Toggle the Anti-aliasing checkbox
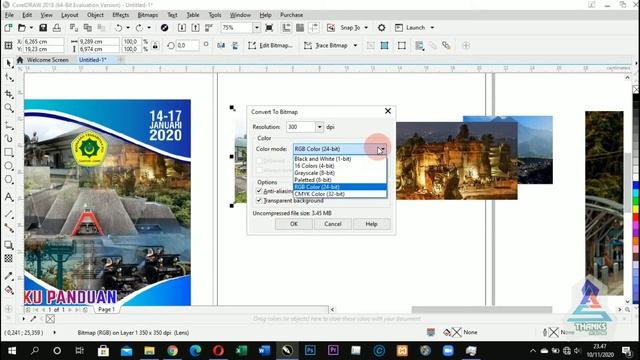This screenshot has height=360, width=640. click(x=259, y=191)
